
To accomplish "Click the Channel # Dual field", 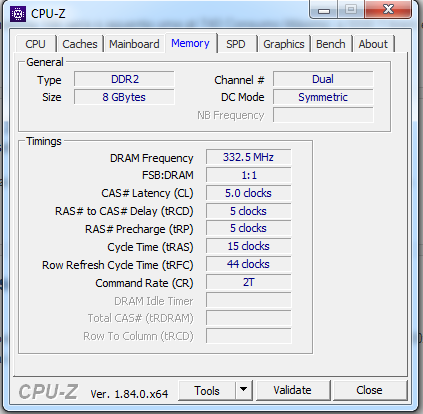I will point(323,79).
